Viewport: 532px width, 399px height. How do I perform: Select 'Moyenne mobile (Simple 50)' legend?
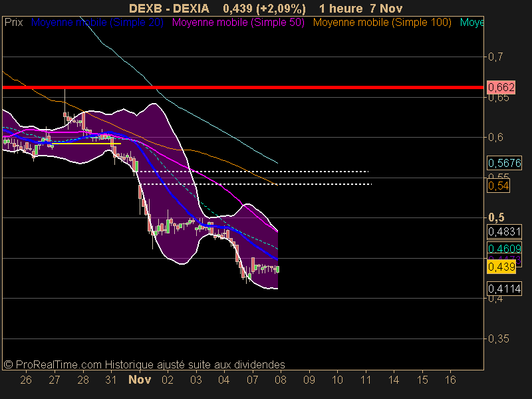[x=238, y=23]
